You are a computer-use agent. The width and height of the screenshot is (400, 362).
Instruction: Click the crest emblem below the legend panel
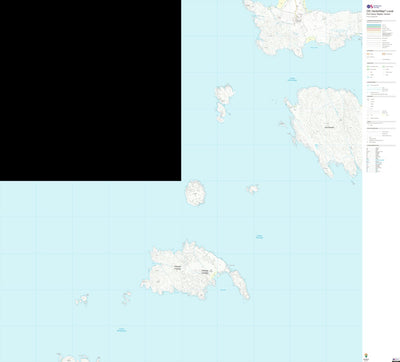point(366,355)
